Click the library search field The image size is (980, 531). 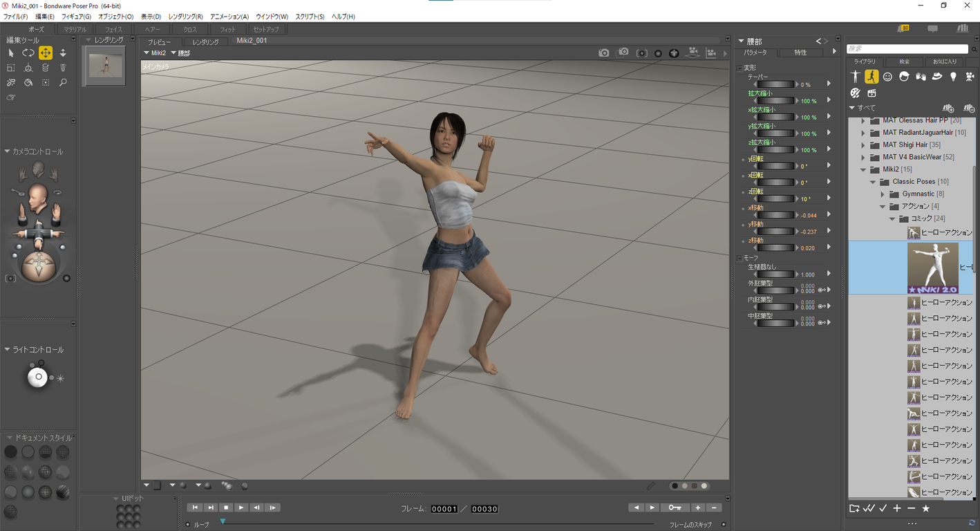(907, 49)
